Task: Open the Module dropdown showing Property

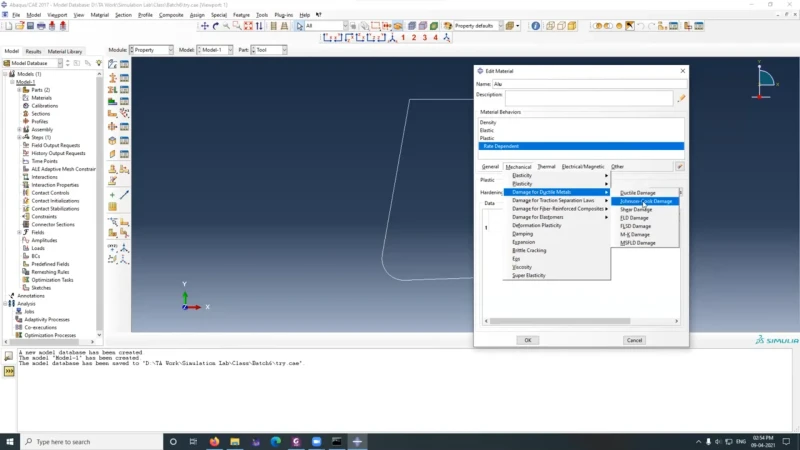Action: pyautogui.click(x=152, y=50)
